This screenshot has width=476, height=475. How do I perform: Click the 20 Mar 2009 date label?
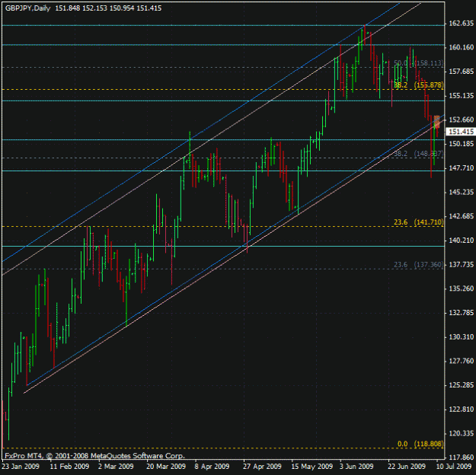click(x=166, y=466)
